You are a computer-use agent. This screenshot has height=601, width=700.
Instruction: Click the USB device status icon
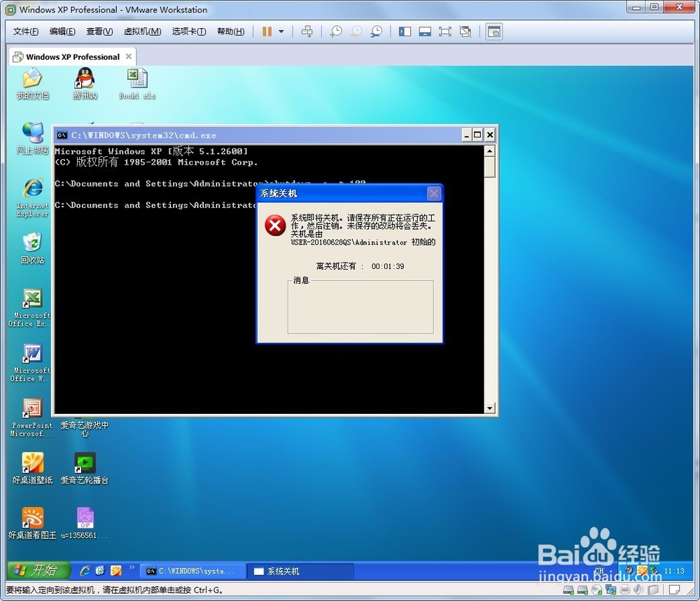pos(652,590)
